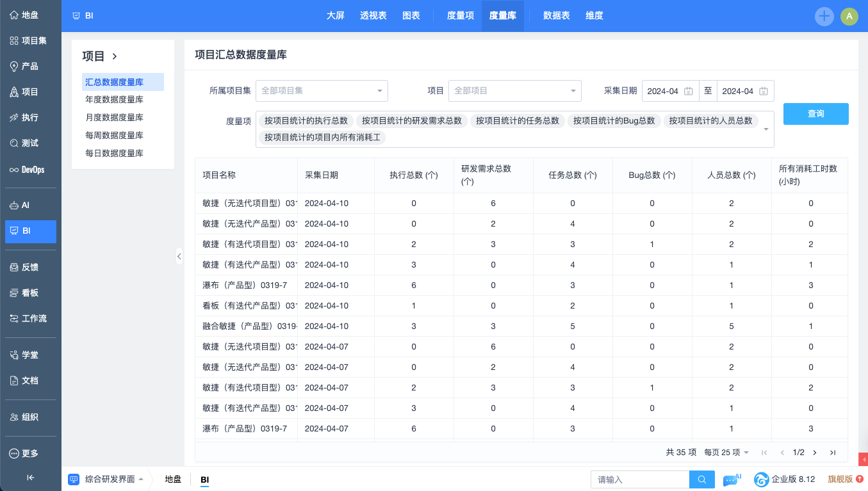The width and height of the screenshot is (868, 491).
Task: Change 每页 25 项 page size
Action: (726, 453)
